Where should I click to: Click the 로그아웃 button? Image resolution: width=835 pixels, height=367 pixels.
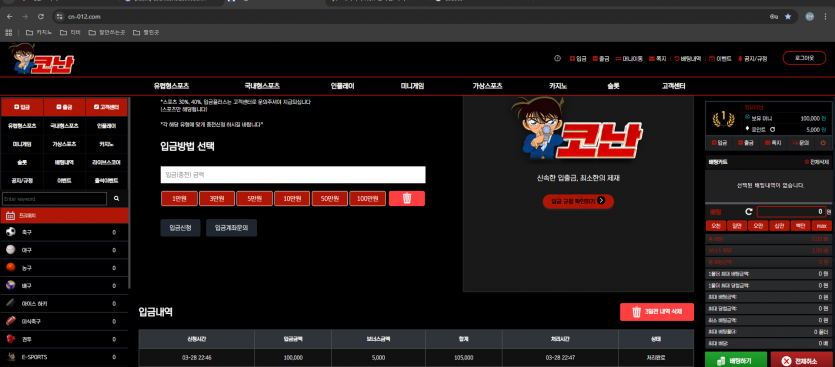coord(804,58)
